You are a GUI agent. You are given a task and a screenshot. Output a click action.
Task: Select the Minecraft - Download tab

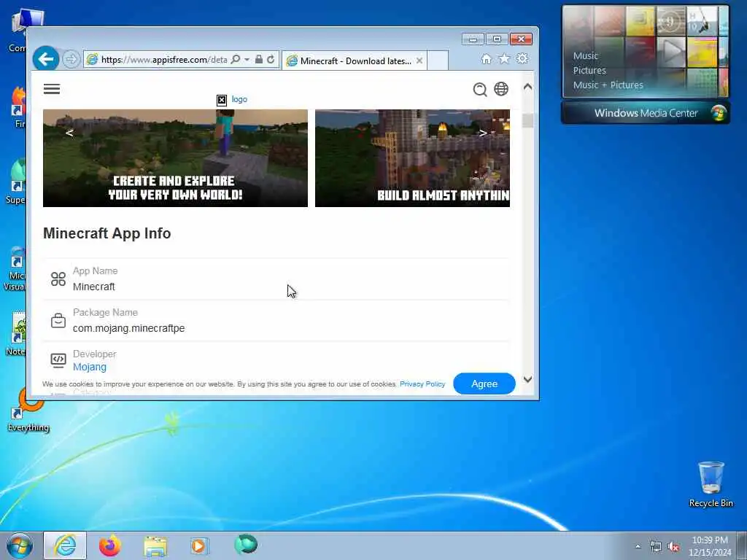tap(355, 61)
